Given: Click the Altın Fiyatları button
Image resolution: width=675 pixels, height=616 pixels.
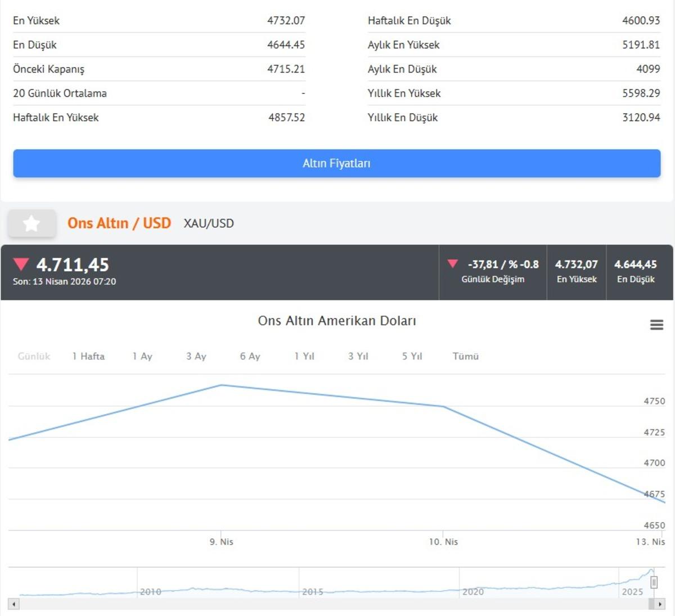Looking at the screenshot, I should coord(336,163).
